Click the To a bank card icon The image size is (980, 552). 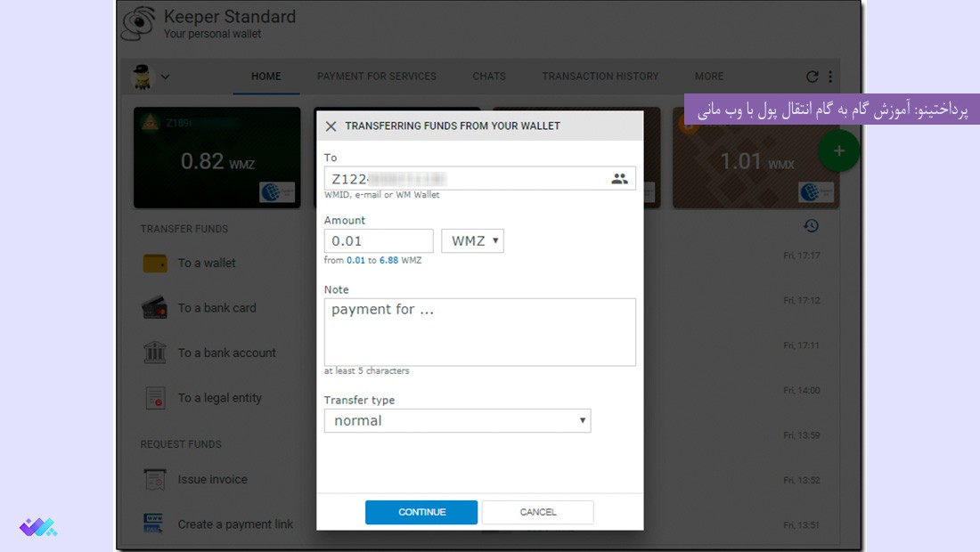154,308
